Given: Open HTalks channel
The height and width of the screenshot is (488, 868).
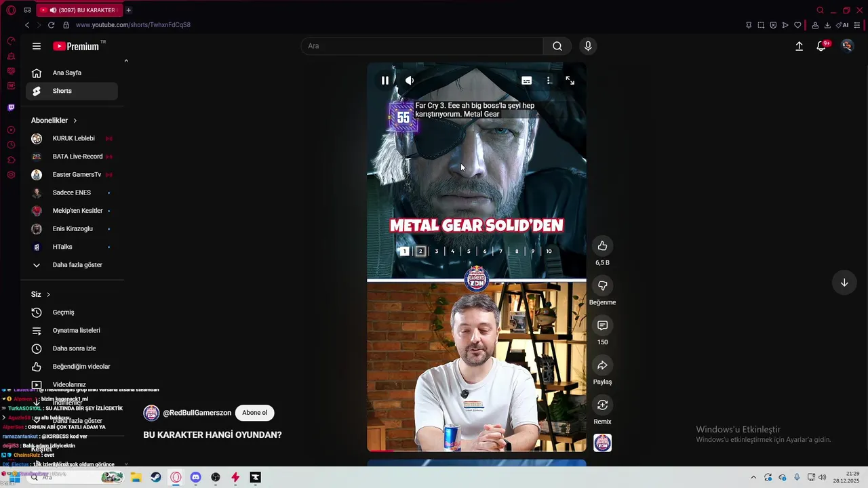Looking at the screenshot, I should [72, 247].
